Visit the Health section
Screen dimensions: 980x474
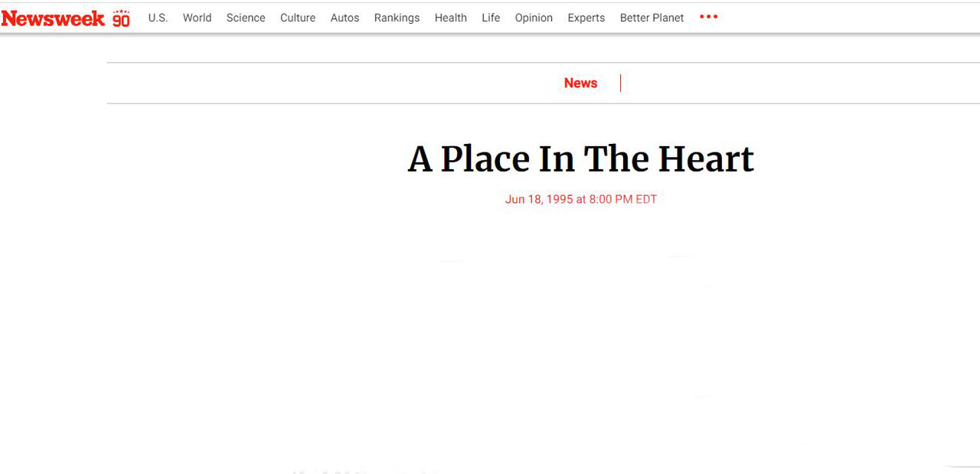(450, 18)
